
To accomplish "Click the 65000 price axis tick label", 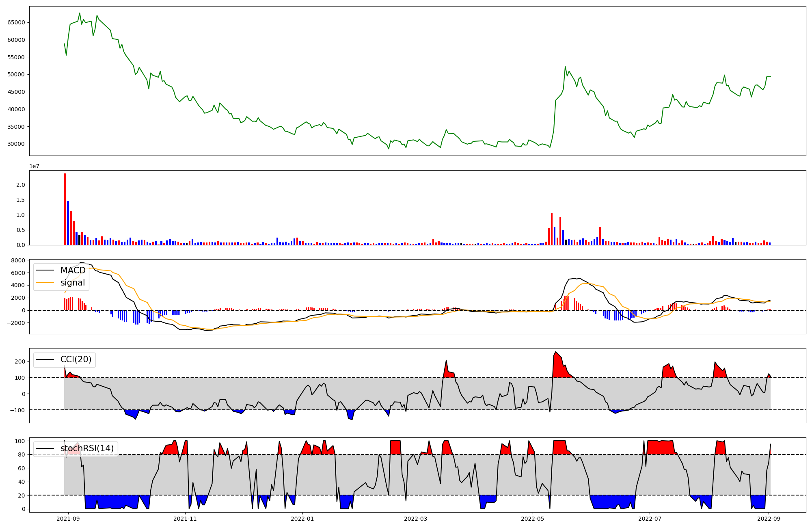I will (x=16, y=22).
